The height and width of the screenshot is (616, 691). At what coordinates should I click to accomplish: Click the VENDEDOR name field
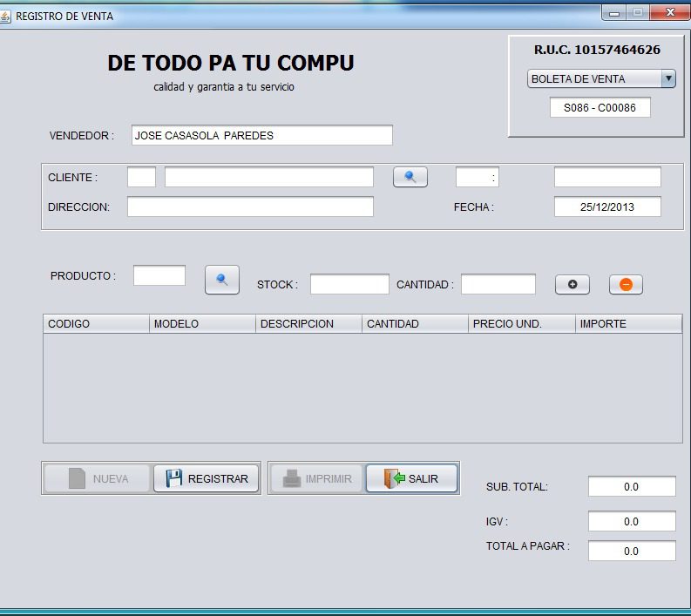(x=261, y=135)
